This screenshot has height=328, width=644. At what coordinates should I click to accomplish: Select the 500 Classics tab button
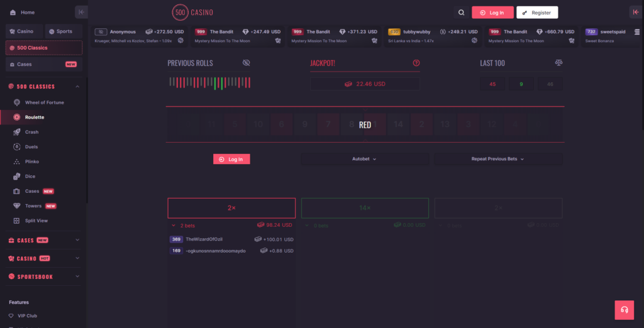pyautogui.click(x=44, y=48)
